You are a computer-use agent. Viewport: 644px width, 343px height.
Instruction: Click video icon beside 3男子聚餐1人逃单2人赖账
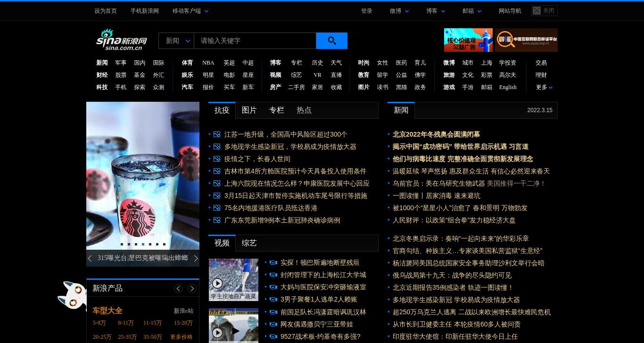pyautogui.click(x=273, y=299)
